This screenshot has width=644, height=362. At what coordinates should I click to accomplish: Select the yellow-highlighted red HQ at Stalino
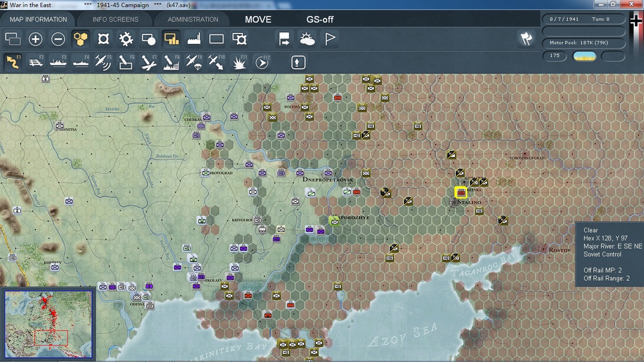tap(461, 192)
